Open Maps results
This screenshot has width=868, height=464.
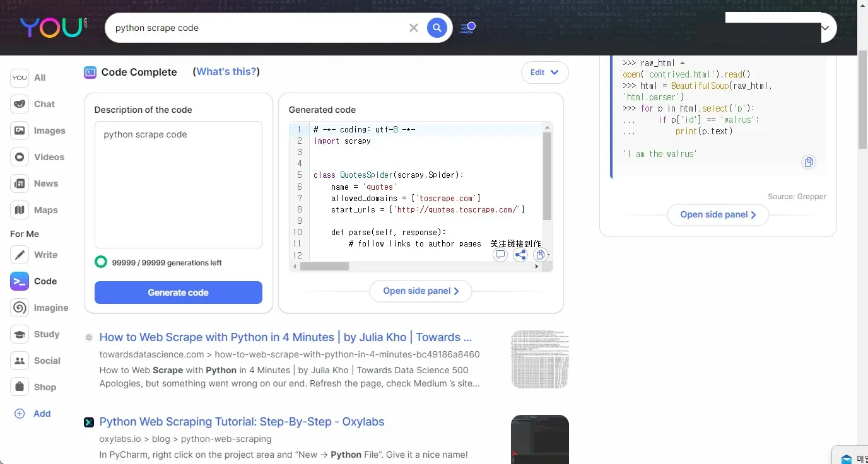(34, 210)
